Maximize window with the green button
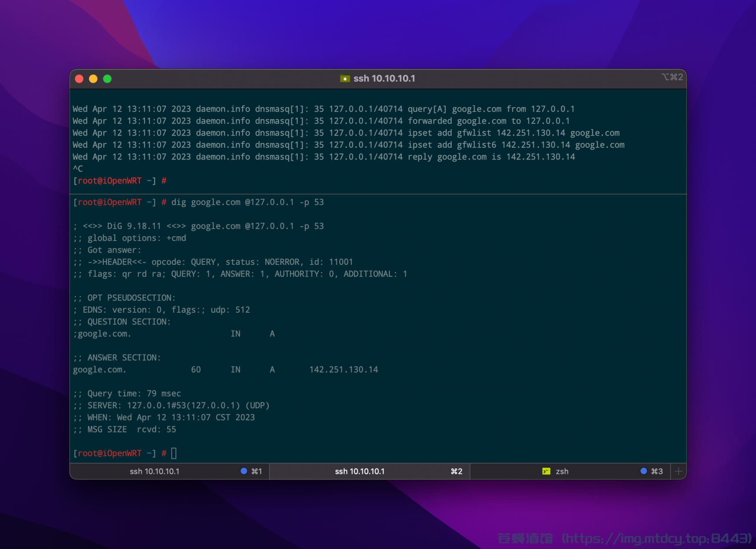756x549 pixels. [107, 79]
